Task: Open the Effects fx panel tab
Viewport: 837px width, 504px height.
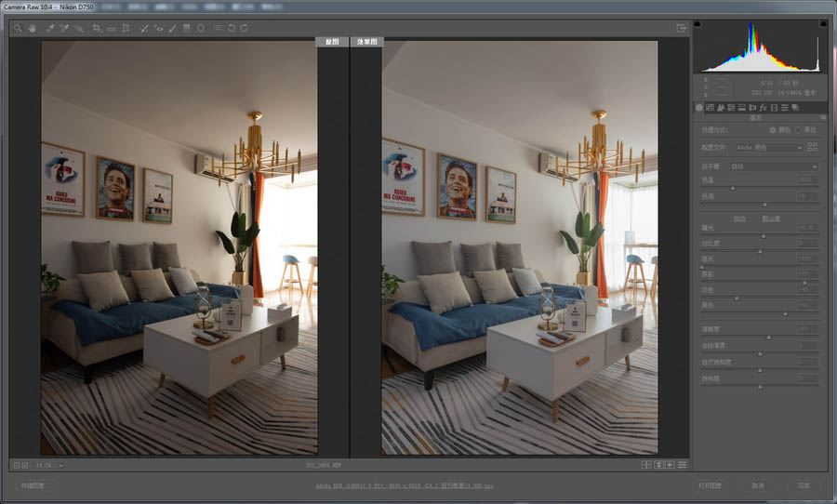Action: click(763, 108)
